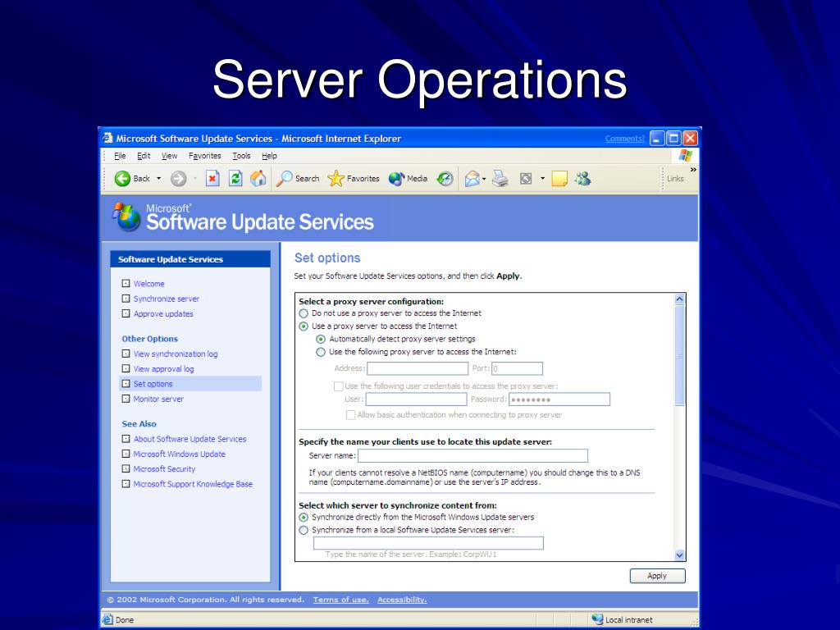The image size is (840, 630).
Task: Open the Search toolbar button
Action: 298,178
